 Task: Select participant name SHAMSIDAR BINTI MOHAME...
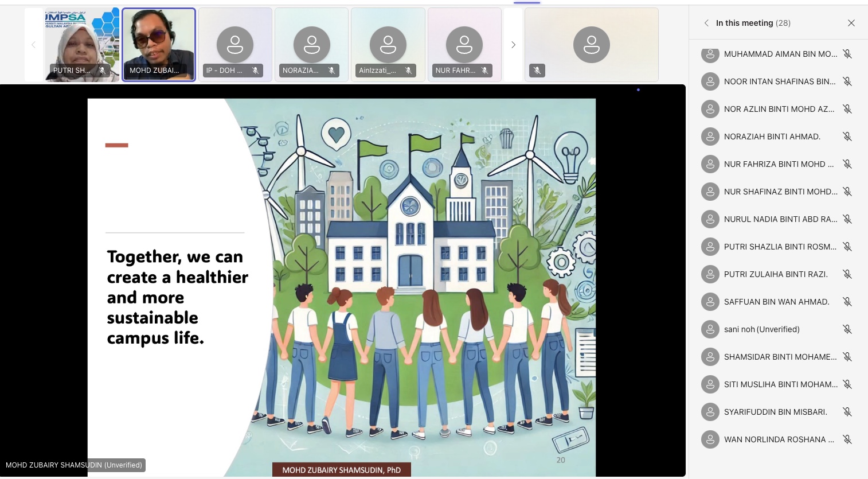[780, 357]
